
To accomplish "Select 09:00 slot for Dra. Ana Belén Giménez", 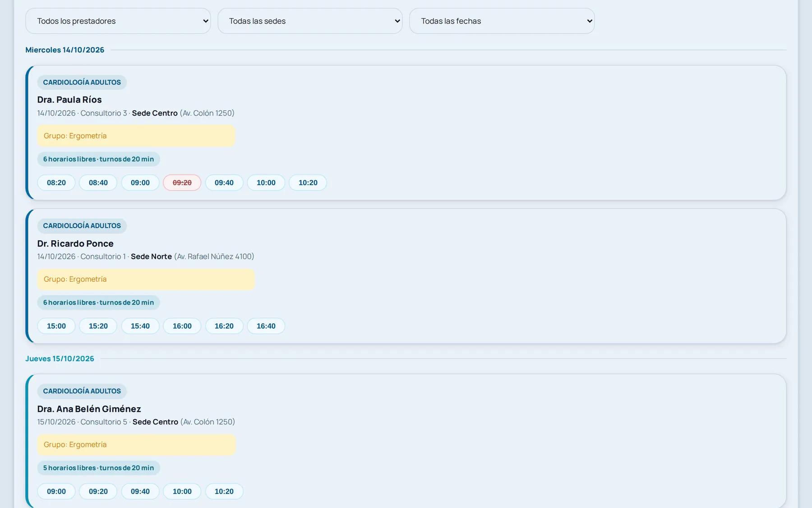I will 56,491.
